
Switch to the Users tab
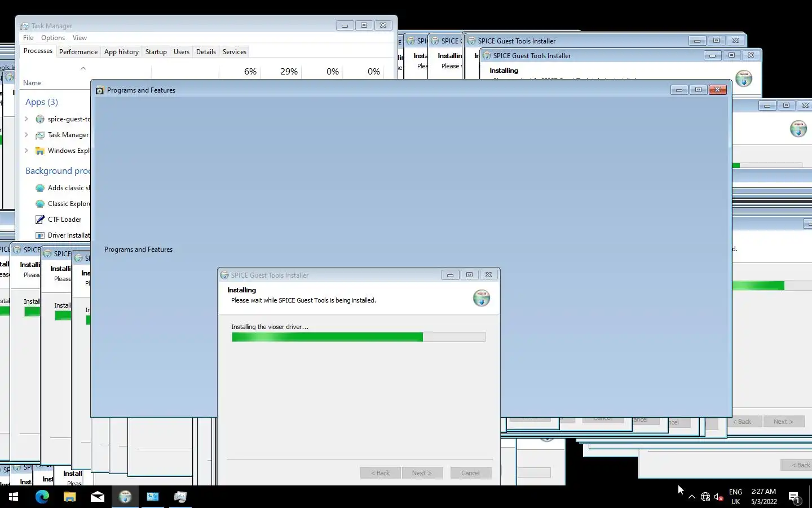click(x=182, y=51)
